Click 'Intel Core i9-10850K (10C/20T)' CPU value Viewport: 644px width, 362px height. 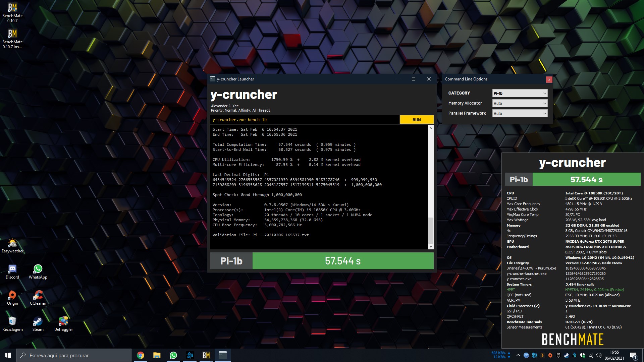coord(594,193)
